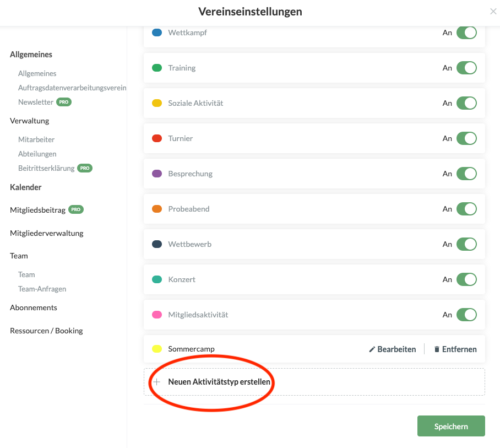Expand the Team section heading

click(x=19, y=256)
